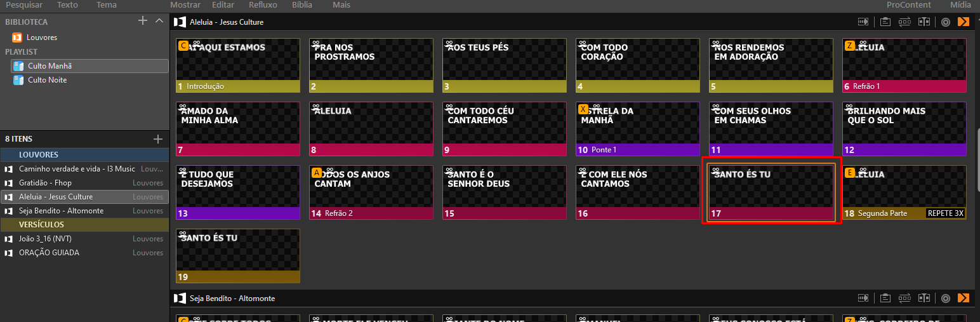Viewport: 980px width, 322px height.
Task: Add new library item with Biblioteca plus
Action: pyautogui.click(x=143, y=21)
